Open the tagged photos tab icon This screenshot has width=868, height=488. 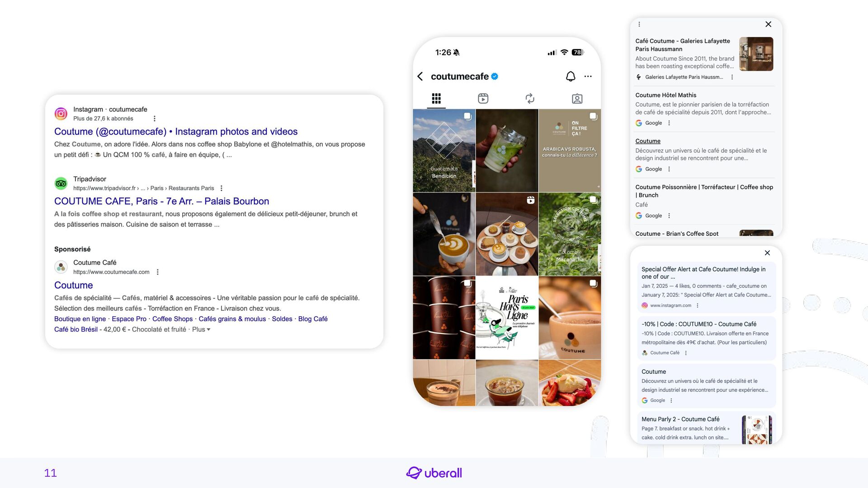[x=577, y=99]
